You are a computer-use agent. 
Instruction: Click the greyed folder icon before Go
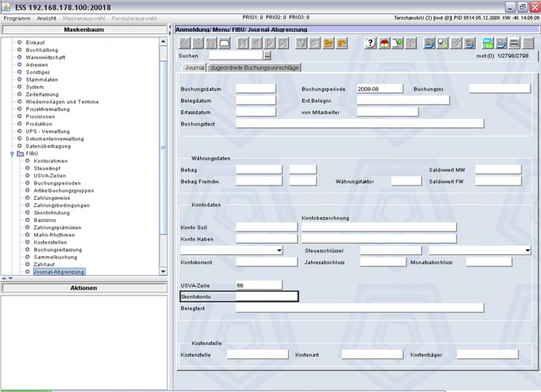click(314, 43)
